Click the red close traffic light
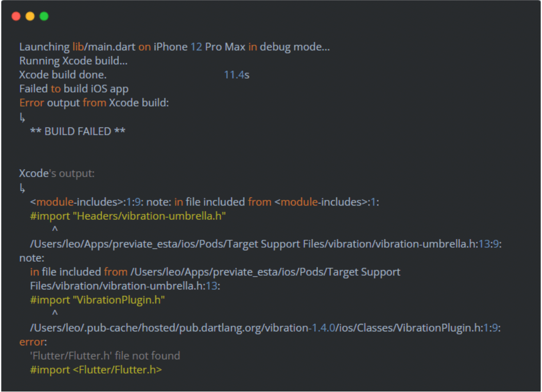The height and width of the screenshot is (392, 542). pyautogui.click(x=16, y=16)
